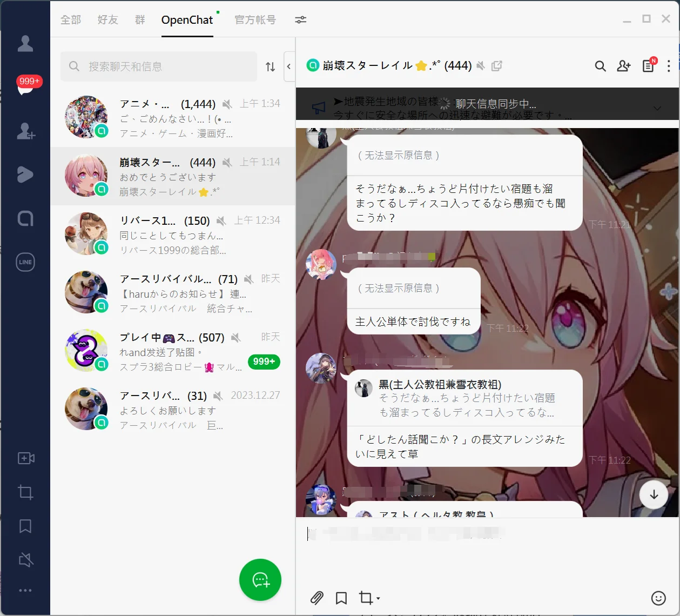Switch to the 好友 tab
Screen dimensions: 680x616
pyautogui.click(x=107, y=20)
